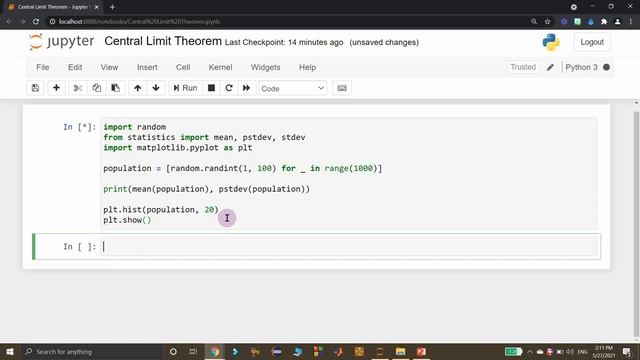This screenshot has height=360, width=640.
Task: Open the command palette keyboard icon
Action: (x=342, y=88)
